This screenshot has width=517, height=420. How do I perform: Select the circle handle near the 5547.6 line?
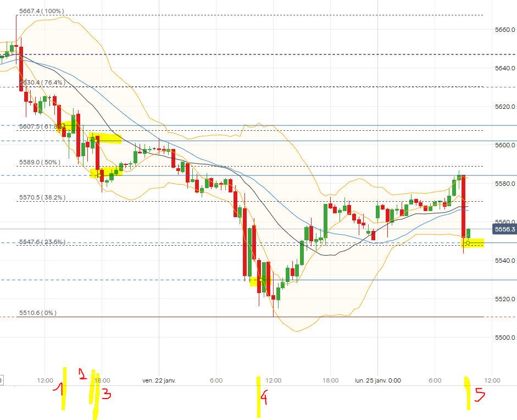pos(468,243)
